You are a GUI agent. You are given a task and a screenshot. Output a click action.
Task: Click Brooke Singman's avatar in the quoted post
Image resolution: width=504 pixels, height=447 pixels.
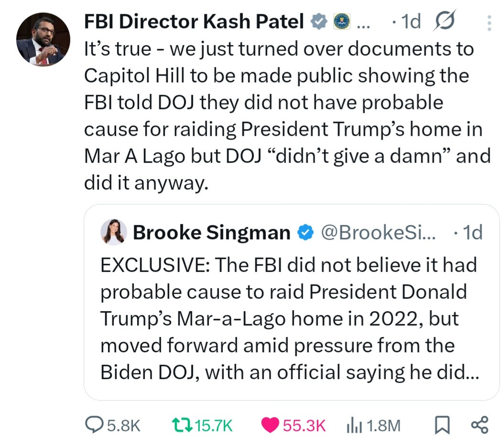[114, 233]
